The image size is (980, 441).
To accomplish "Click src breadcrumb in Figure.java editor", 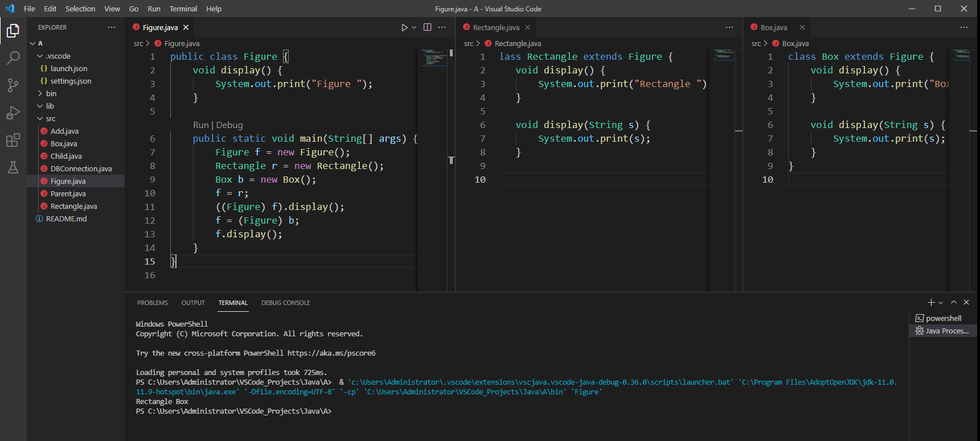I will click(138, 43).
